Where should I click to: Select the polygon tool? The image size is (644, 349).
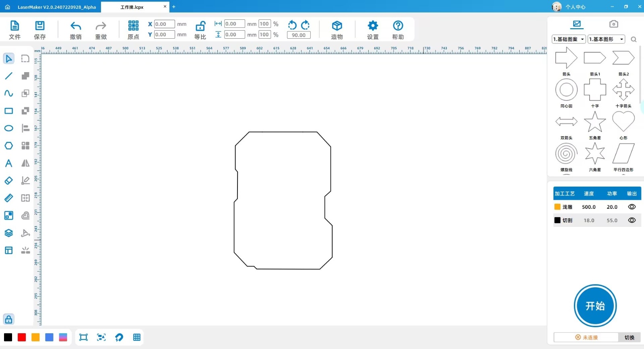pyautogui.click(x=8, y=145)
